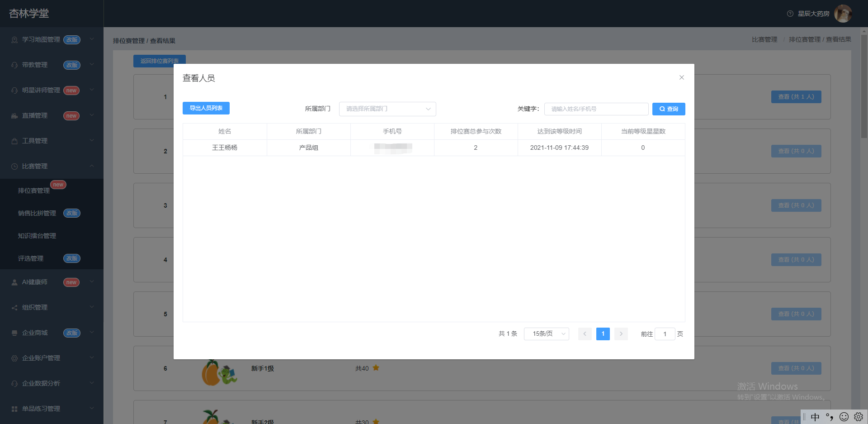Open 评选管理 submenu item

(52, 258)
